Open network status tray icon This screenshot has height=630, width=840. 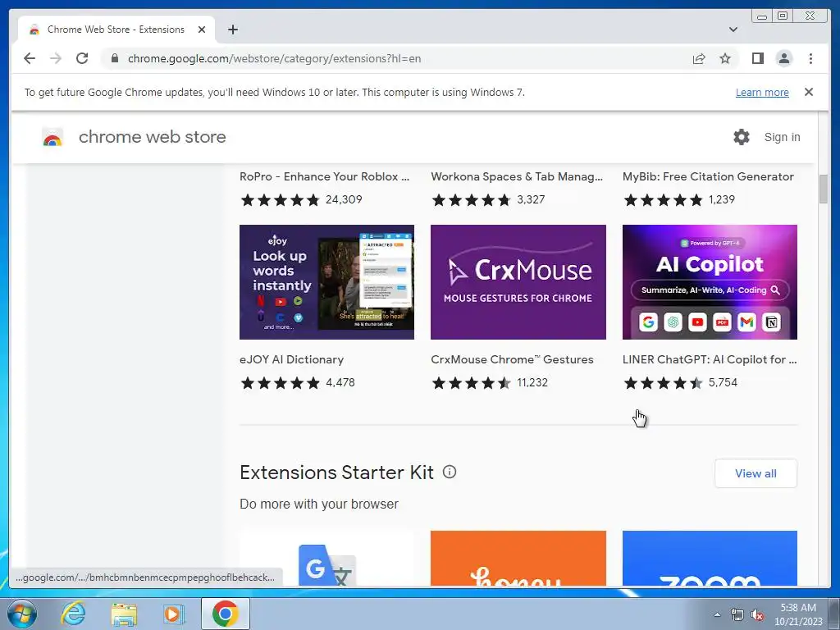(737, 615)
